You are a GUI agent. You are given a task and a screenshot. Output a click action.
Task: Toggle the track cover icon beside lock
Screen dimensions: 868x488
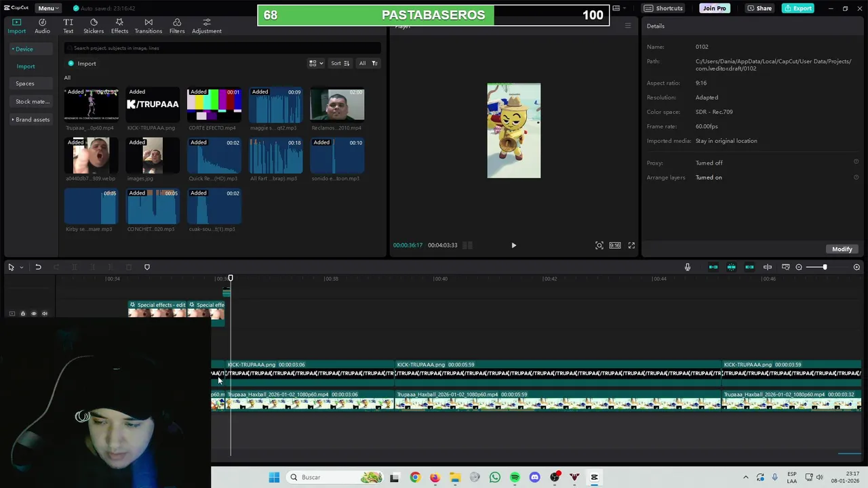[12, 314]
